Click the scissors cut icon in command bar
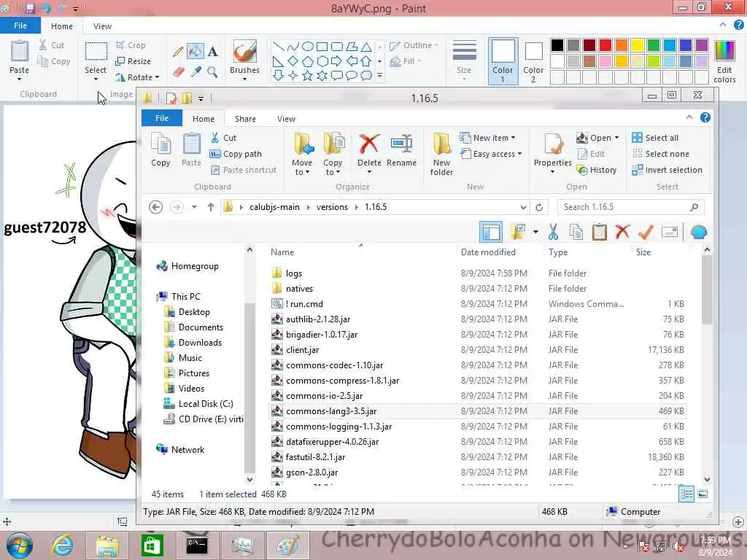 [x=553, y=232]
